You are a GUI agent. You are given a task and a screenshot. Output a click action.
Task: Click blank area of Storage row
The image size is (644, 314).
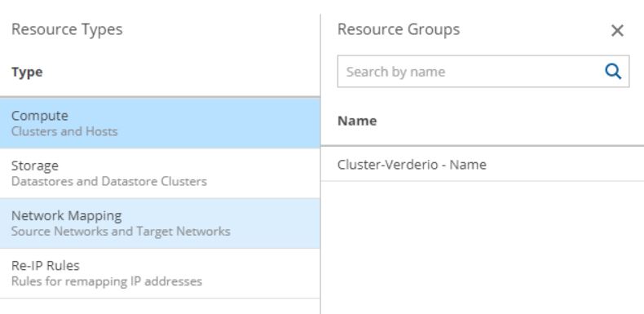pyautogui.click(x=267, y=173)
